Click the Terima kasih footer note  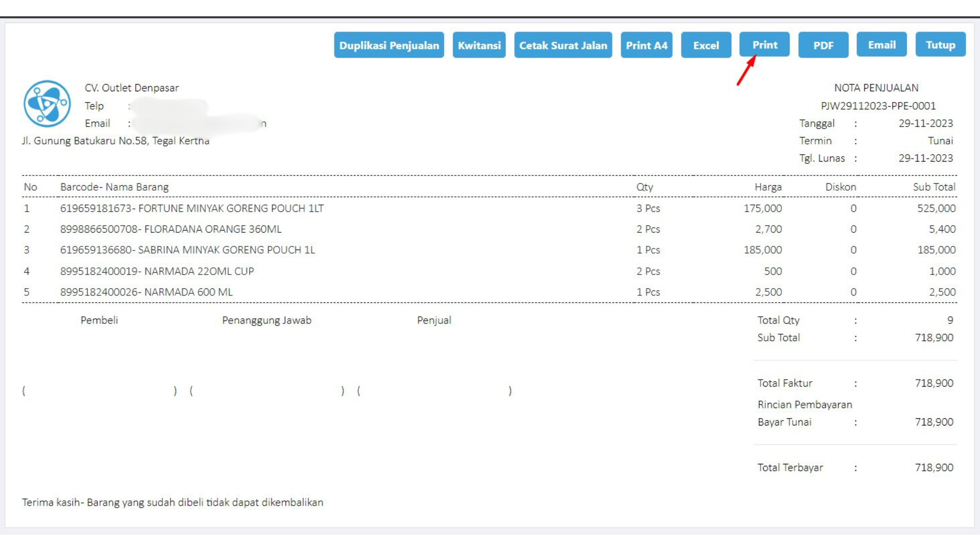173,503
